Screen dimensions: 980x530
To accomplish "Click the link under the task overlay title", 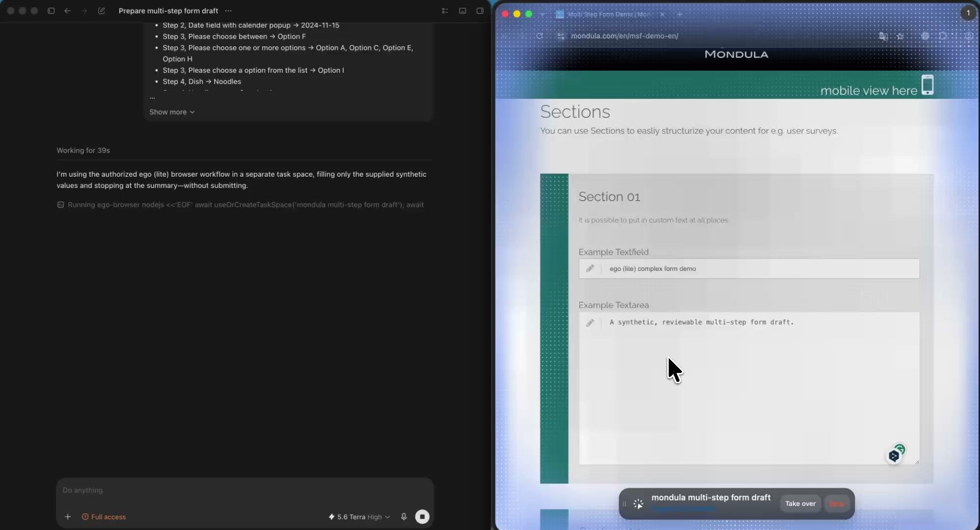I will (683, 508).
